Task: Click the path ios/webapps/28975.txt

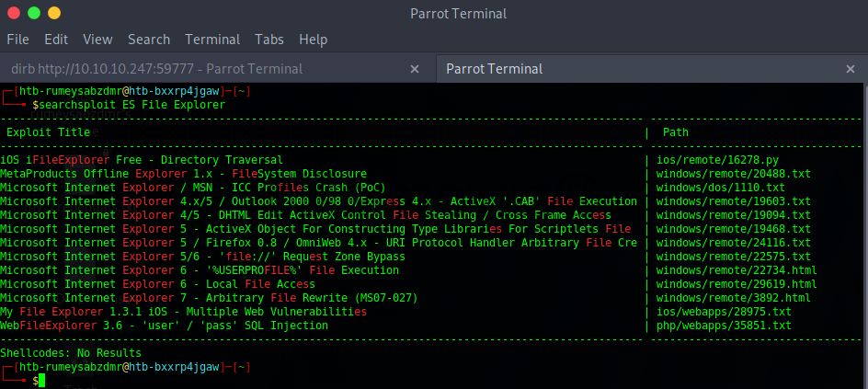Action: tap(724, 312)
